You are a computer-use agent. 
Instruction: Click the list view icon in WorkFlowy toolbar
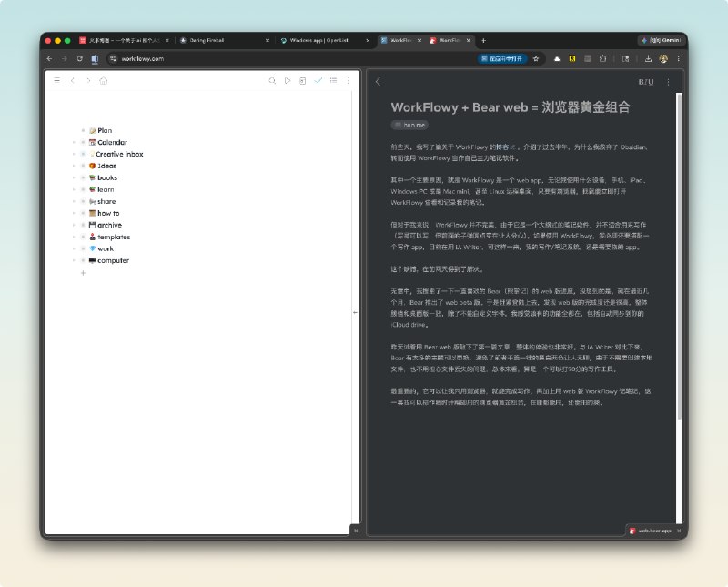click(333, 80)
